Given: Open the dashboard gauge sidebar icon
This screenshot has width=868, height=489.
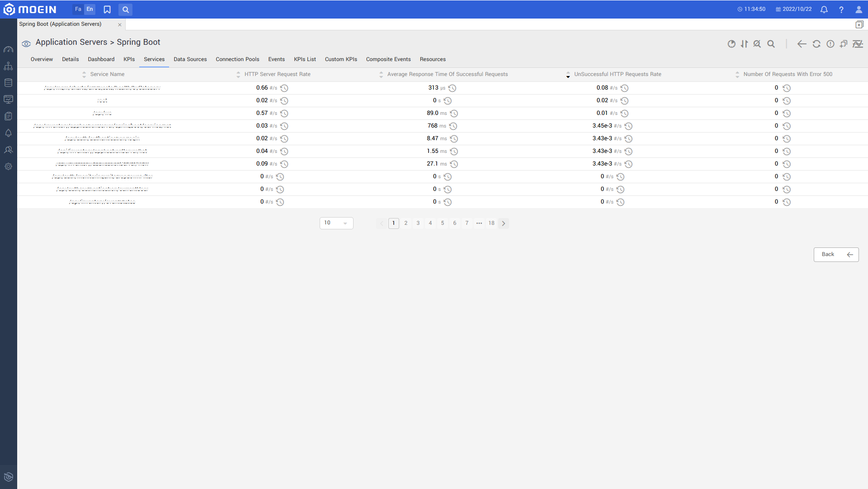Looking at the screenshot, I should [x=8, y=49].
